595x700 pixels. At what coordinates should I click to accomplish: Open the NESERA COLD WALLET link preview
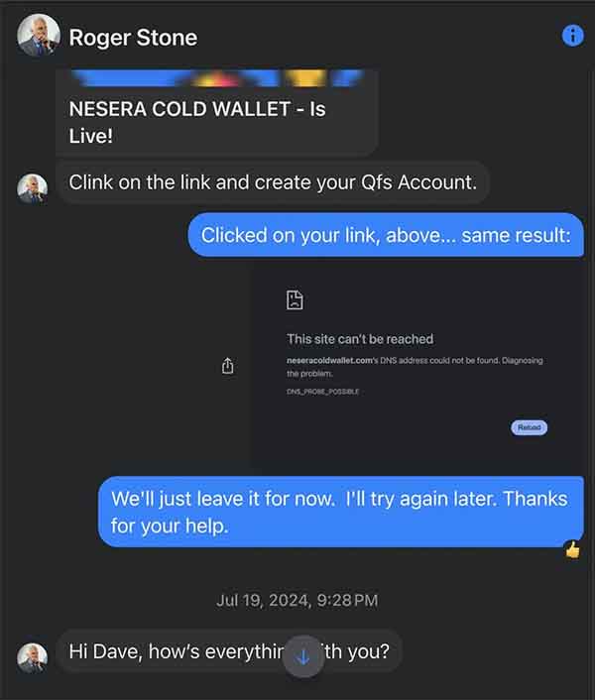(x=217, y=112)
